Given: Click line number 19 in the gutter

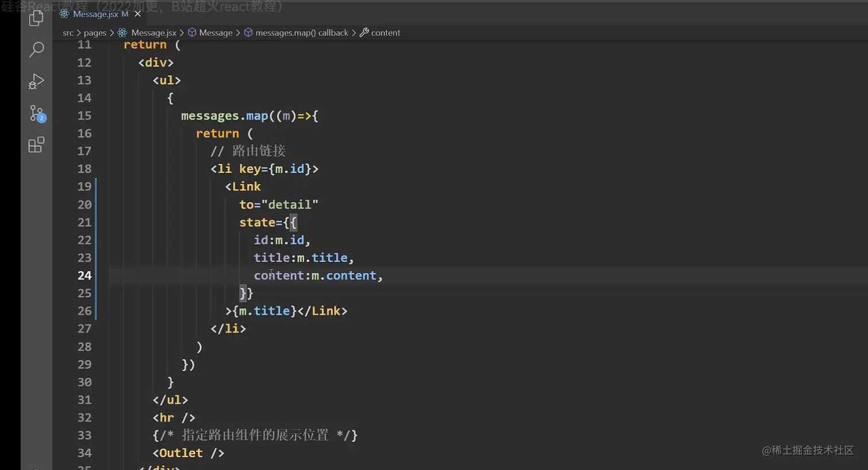Looking at the screenshot, I should [x=84, y=187].
